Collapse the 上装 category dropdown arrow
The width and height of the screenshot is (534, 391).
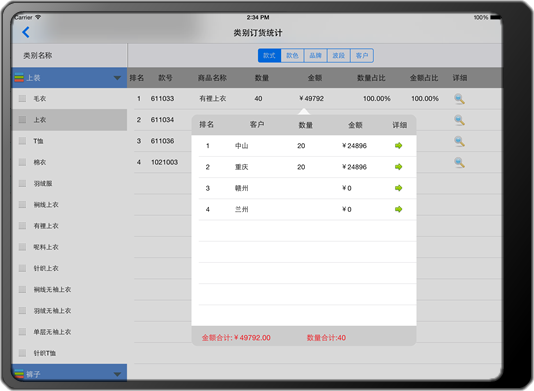(x=117, y=78)
